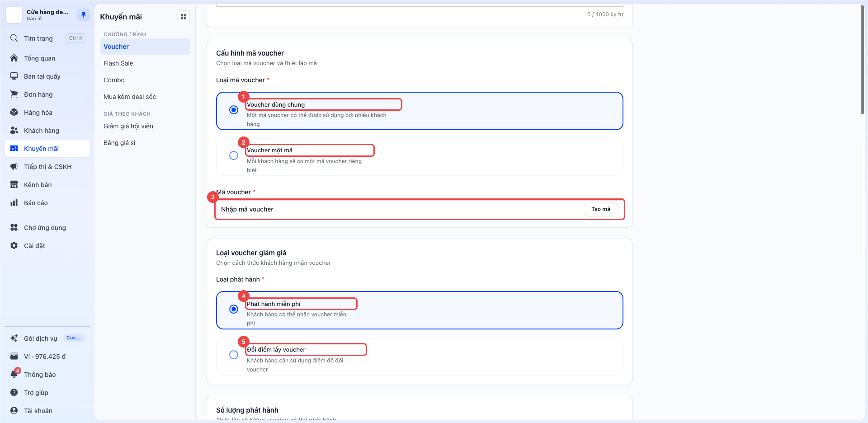Open the Flash Sale menu item
Viewport: 868px width, 423px height.
coord(145,63)
